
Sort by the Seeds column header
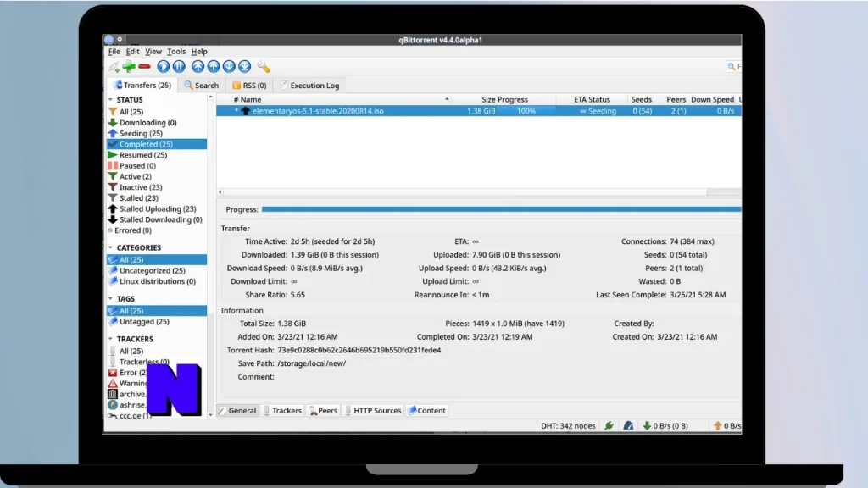(641, 100)
